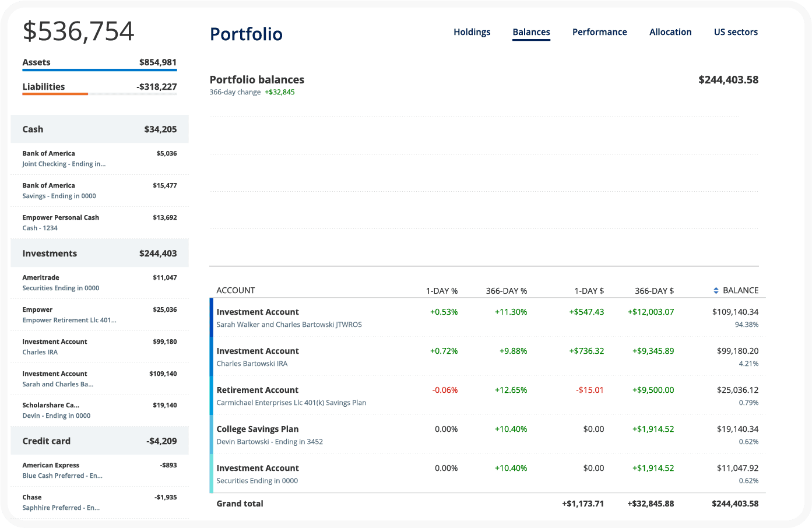
Task: Switch to the Balances tab
Action: point(531,32)
